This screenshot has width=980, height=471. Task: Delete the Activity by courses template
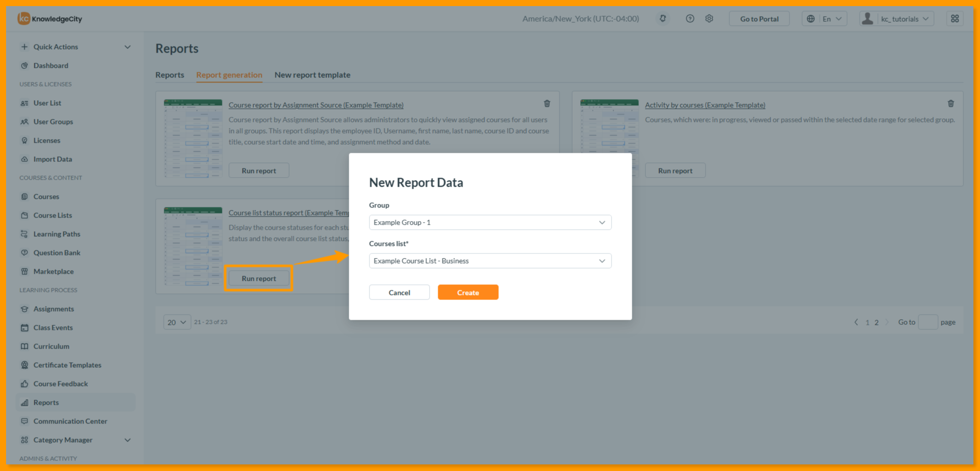click(951, 104)
